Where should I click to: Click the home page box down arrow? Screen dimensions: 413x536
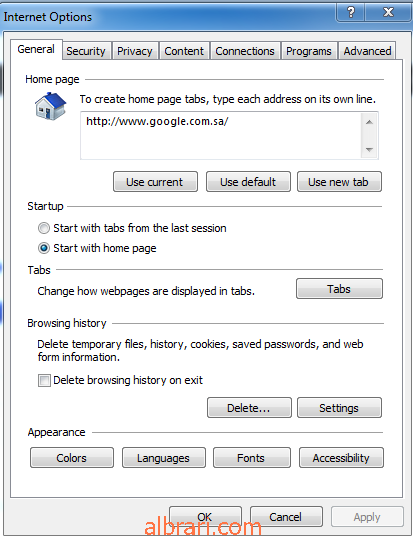click(x=369, y=149)
